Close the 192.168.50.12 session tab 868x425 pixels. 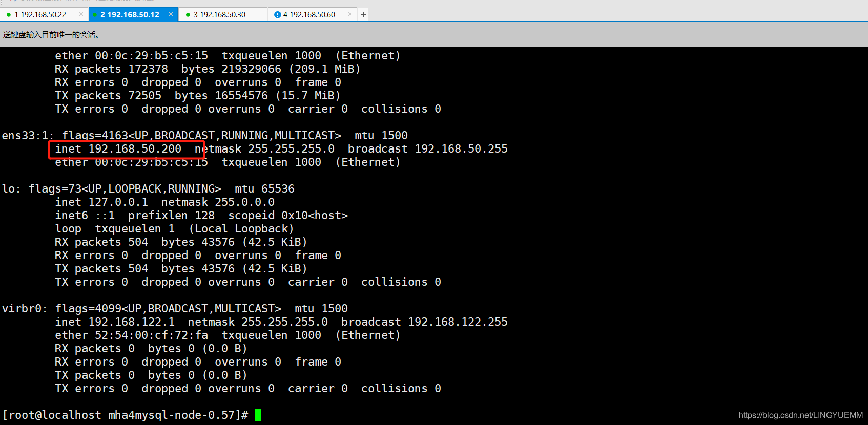[x=171, y=14]
